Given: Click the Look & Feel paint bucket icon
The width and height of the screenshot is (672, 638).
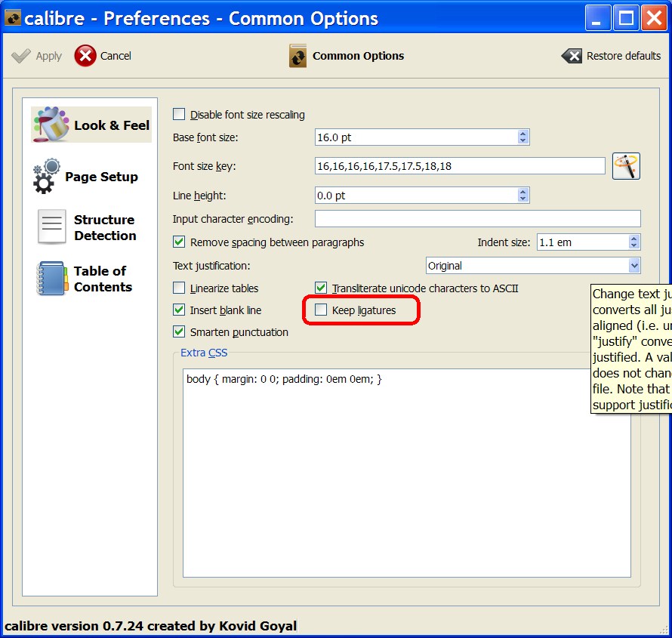Looking at the screenshot, I should 51,125.
